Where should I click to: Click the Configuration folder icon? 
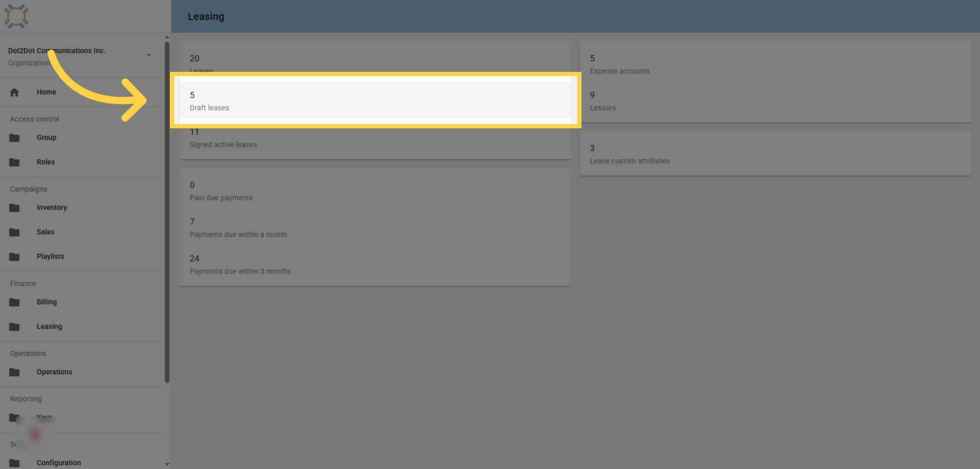coord(14,462)
